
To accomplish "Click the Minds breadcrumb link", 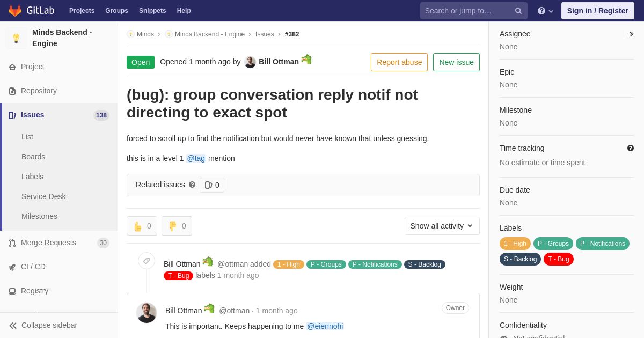I will (145, 34).
